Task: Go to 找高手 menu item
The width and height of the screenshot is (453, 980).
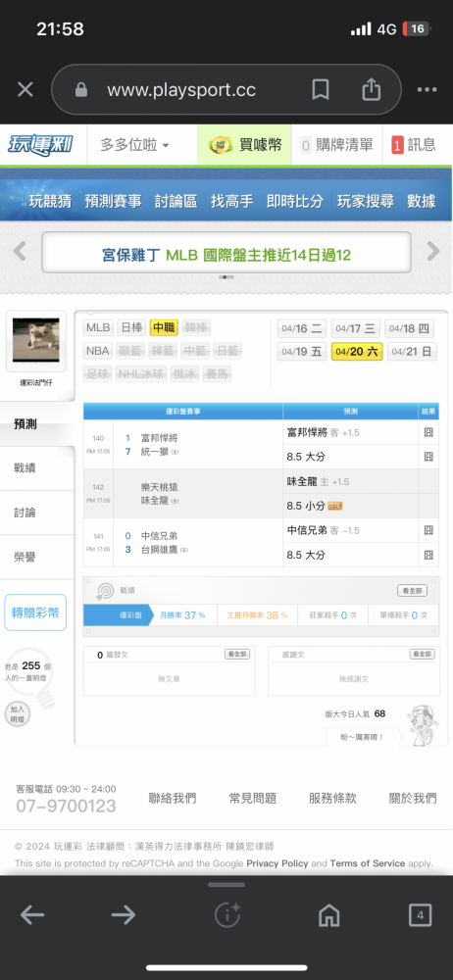Action: pos(231,201)
